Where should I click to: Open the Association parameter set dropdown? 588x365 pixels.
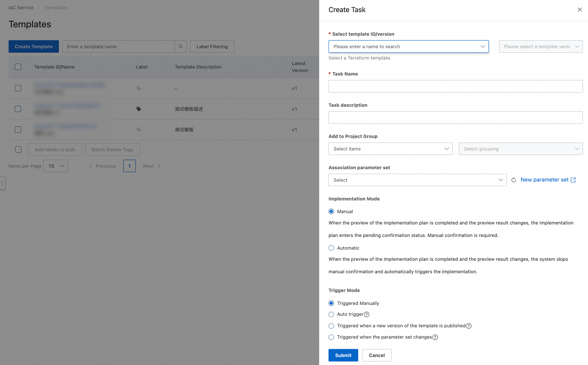417,180
